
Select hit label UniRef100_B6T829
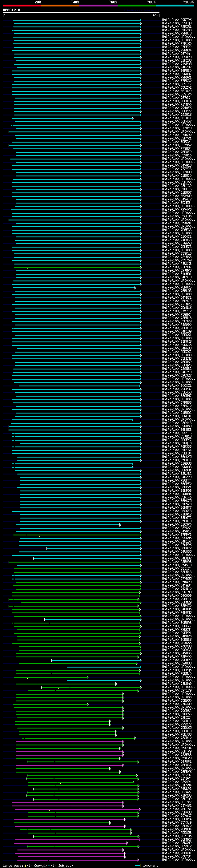(177, 91)
